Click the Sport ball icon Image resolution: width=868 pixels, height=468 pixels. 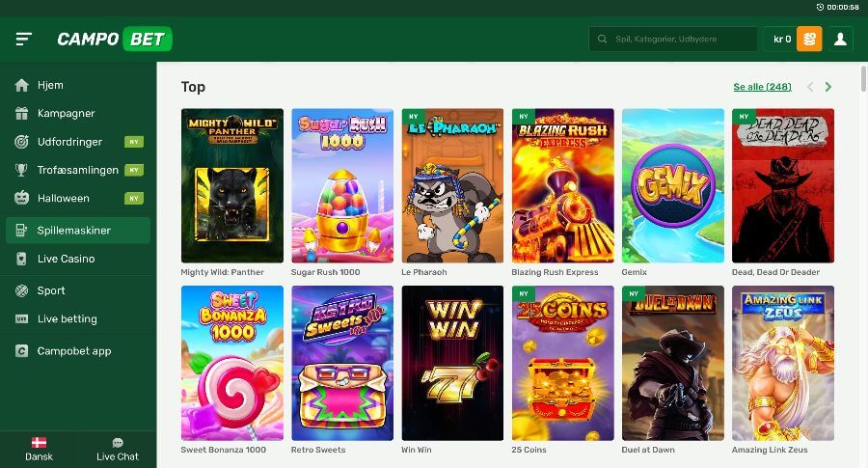(x=22, y=290)
